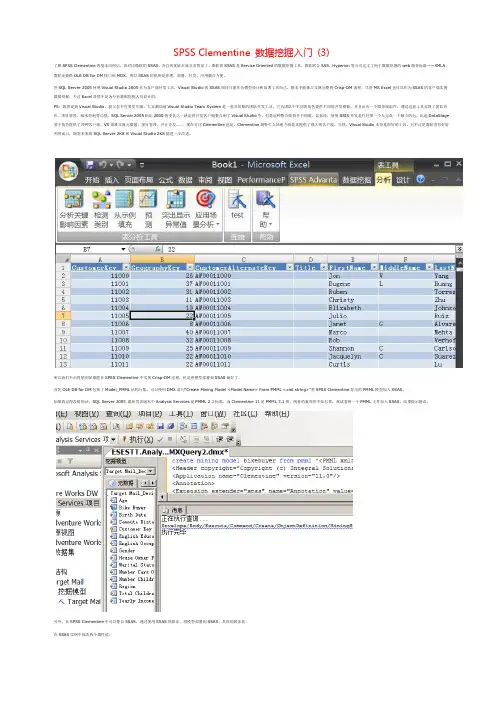Click the column C header in Excel
The image size is (503, 711).
(244, 259)
